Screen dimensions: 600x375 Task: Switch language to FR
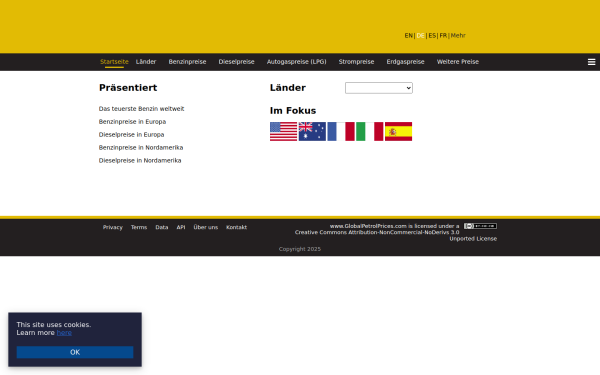(443, 36)
